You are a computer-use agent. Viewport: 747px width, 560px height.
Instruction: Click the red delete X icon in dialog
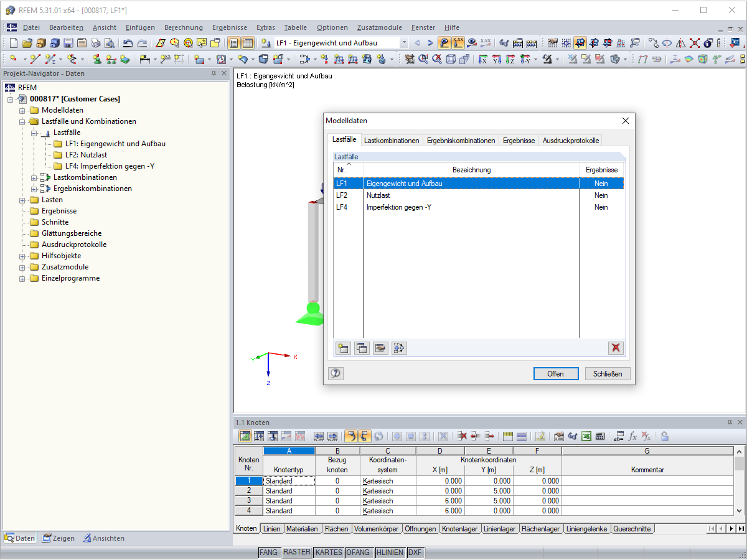(616, 348)
